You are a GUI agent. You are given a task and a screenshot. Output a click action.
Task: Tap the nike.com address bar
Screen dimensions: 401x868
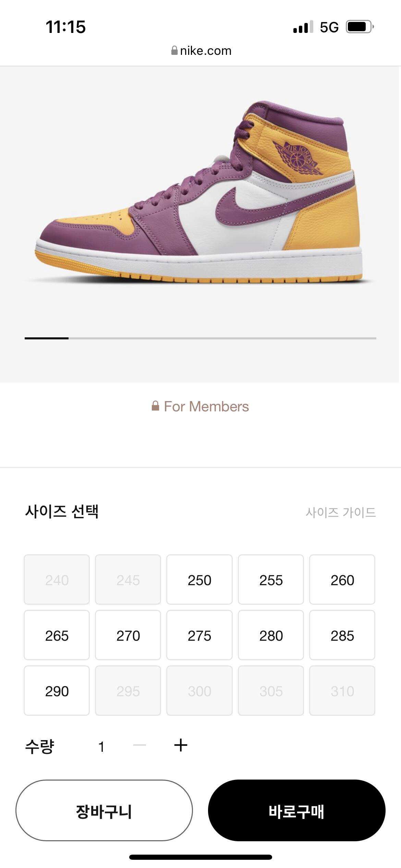[x=201, y=51]
